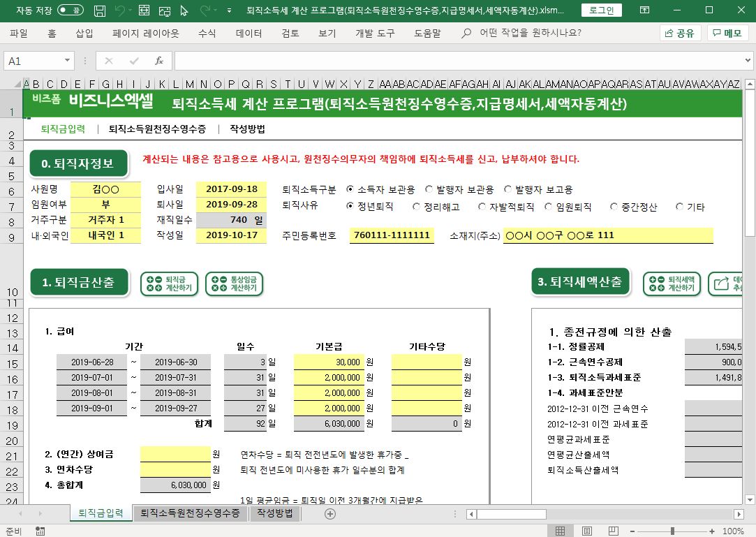This screenshot has width=756, height=537.
Task: Open the 수식 ribbon tab
Action: pyautogui.click(x=207, y=33)
